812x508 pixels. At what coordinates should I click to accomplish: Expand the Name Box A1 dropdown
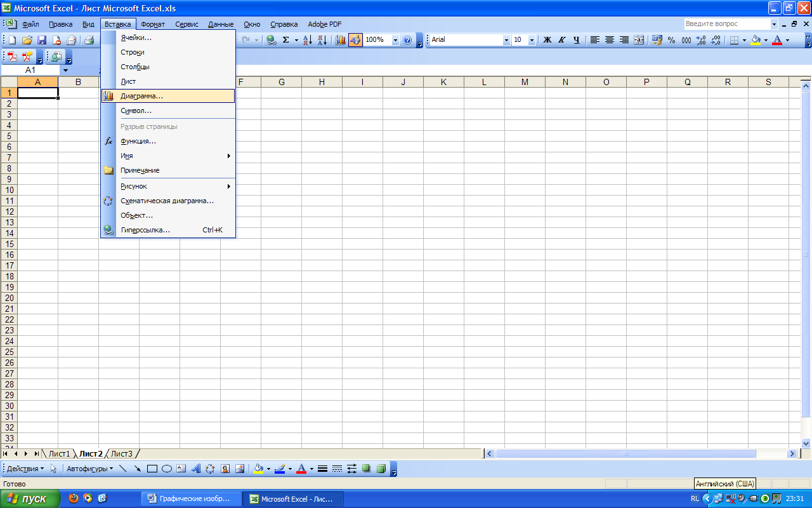[65, 70]
